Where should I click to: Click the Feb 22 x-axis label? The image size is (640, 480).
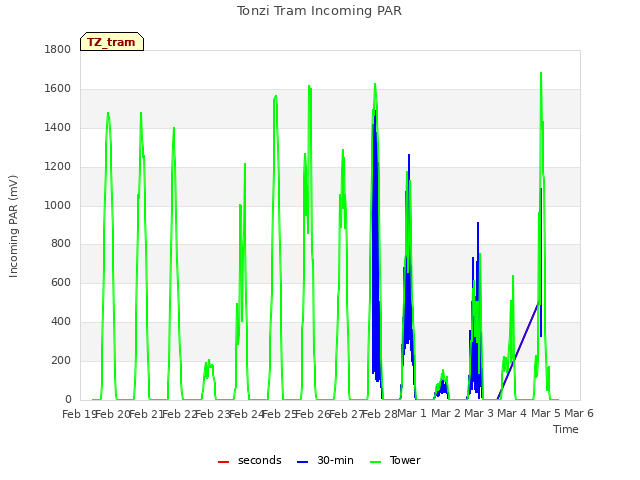180,414
